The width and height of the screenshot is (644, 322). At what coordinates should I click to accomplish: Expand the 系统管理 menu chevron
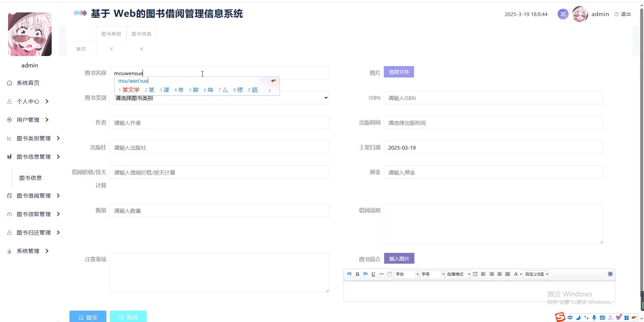tap(47, 251)
